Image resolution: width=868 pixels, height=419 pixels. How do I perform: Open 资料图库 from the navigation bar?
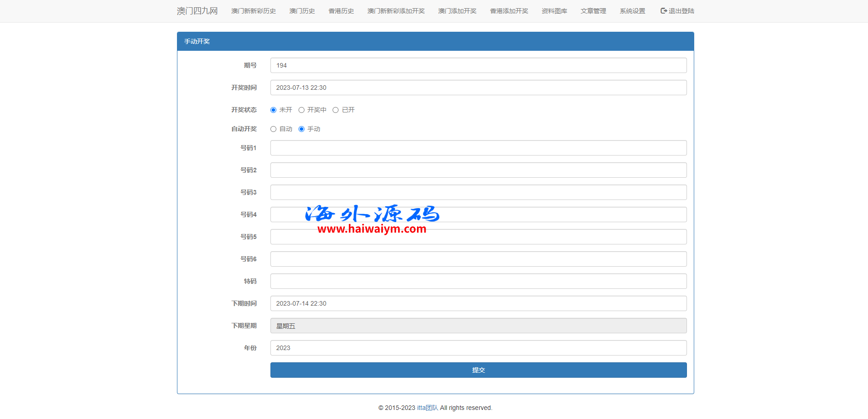click(554, 11)
